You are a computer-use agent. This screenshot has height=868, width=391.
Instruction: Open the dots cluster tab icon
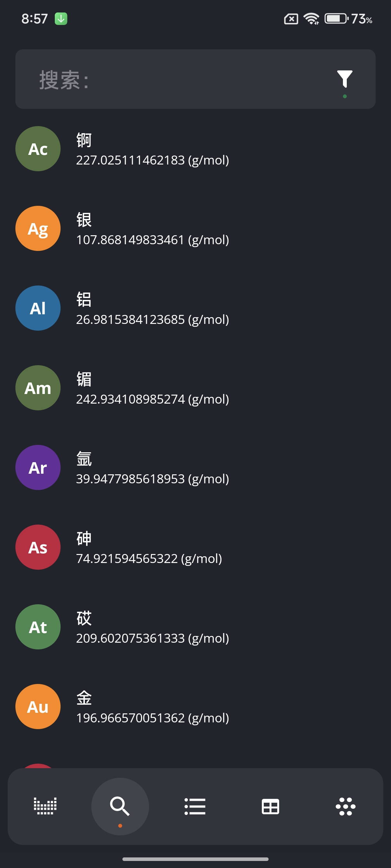[345, 806]
